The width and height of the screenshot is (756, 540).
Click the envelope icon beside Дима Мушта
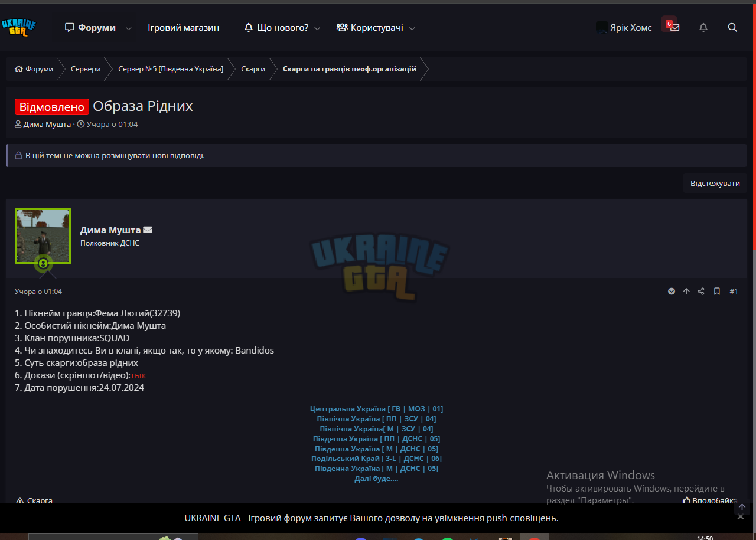pyautogui.click(x=148, y=230)
